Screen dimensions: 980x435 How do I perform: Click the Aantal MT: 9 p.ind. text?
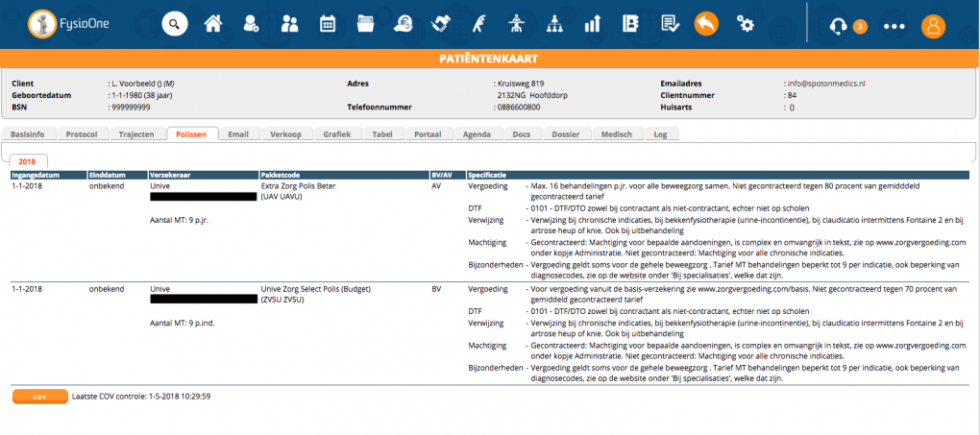tap(182, 323)
